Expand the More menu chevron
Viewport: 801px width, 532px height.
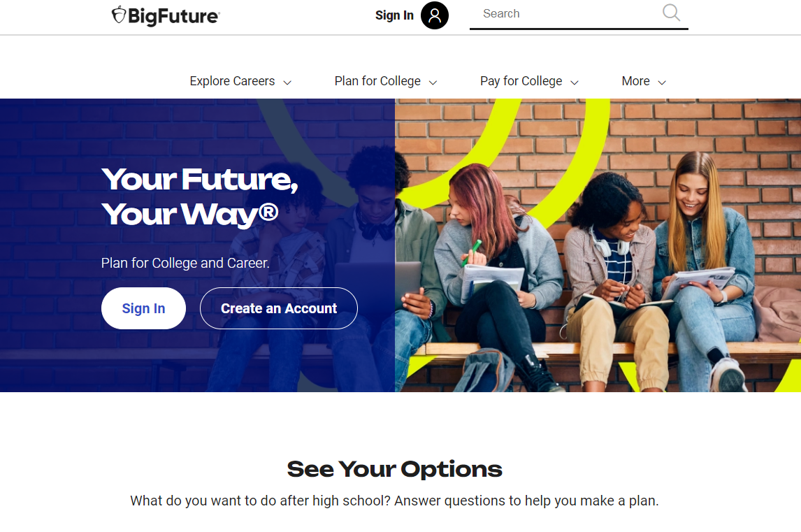[661, 82]
